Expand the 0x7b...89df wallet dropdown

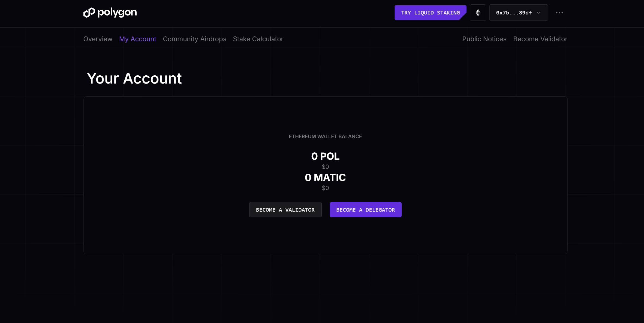[x=518, y=13]
